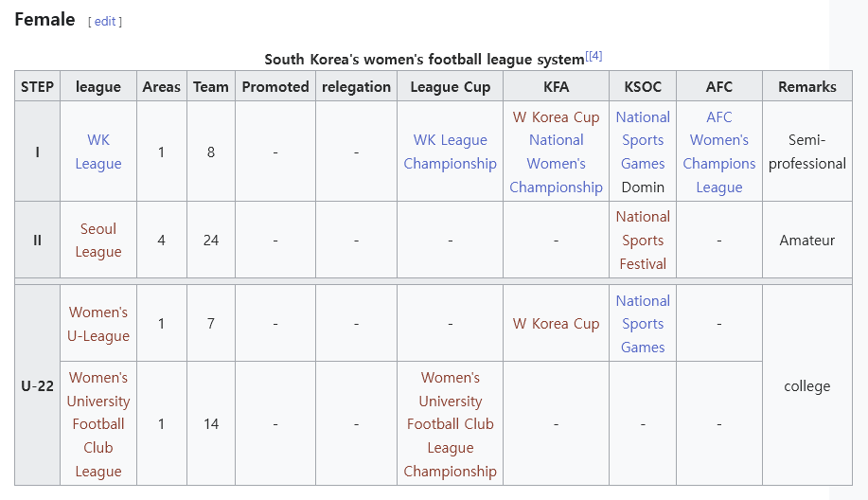Click the KSOC column header
Image resolution: width=868 pixels, height=500 pixels.
coord(643,86)
